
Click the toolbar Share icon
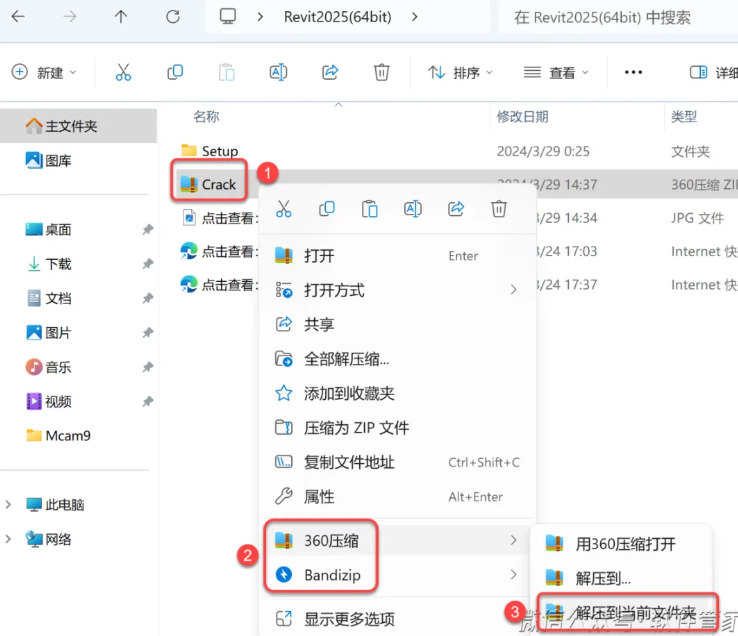pos(330,72)
